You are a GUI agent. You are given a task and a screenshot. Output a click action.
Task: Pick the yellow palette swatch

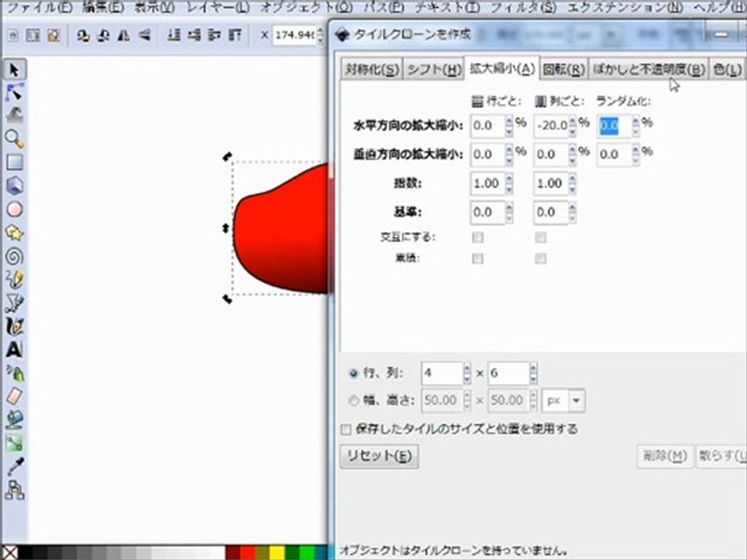coord(277,552)
